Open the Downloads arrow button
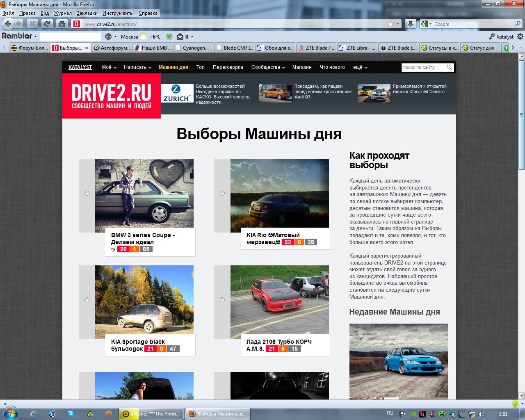The image size is (525, 420). [x=410, y=24]
